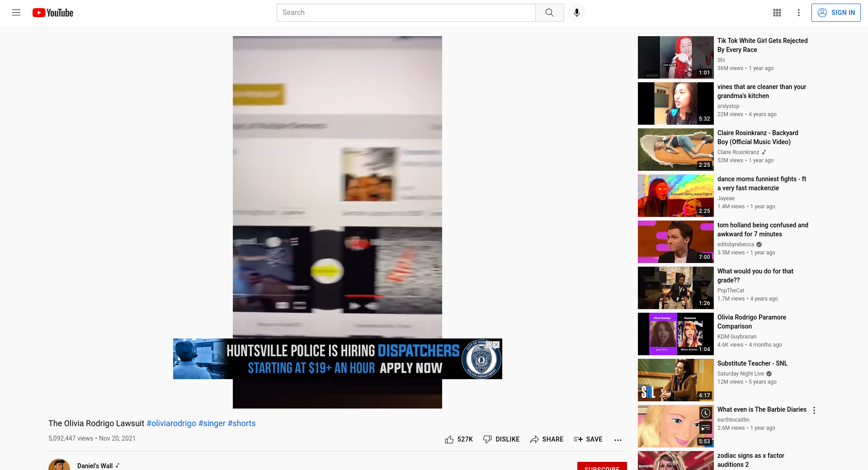Open ad info icon on banner
The width and height of the screenshot is (868, 470).
click(x=489, y=344)
